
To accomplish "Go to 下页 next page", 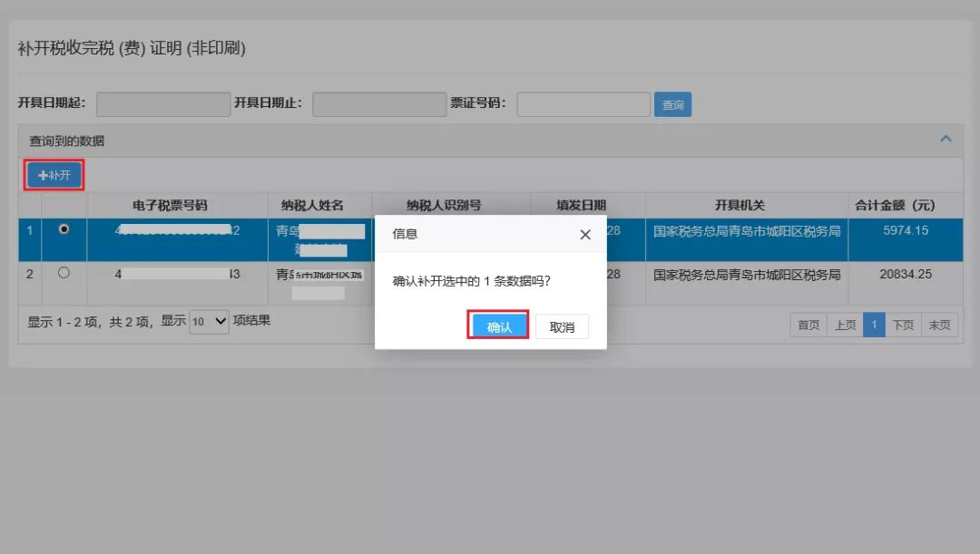I will click(x=903, y=325).
